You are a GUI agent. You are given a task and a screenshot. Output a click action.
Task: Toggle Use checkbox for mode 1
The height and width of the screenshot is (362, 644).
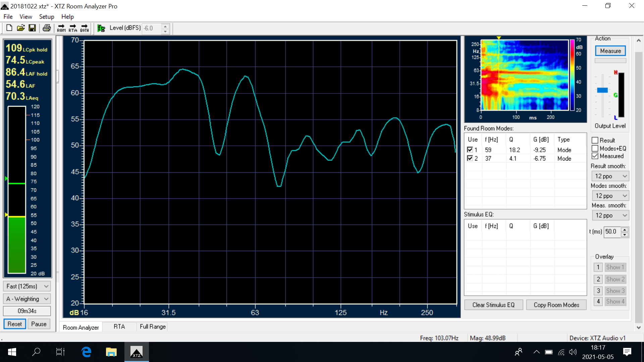pyautogui.click(x=470, y=150)
